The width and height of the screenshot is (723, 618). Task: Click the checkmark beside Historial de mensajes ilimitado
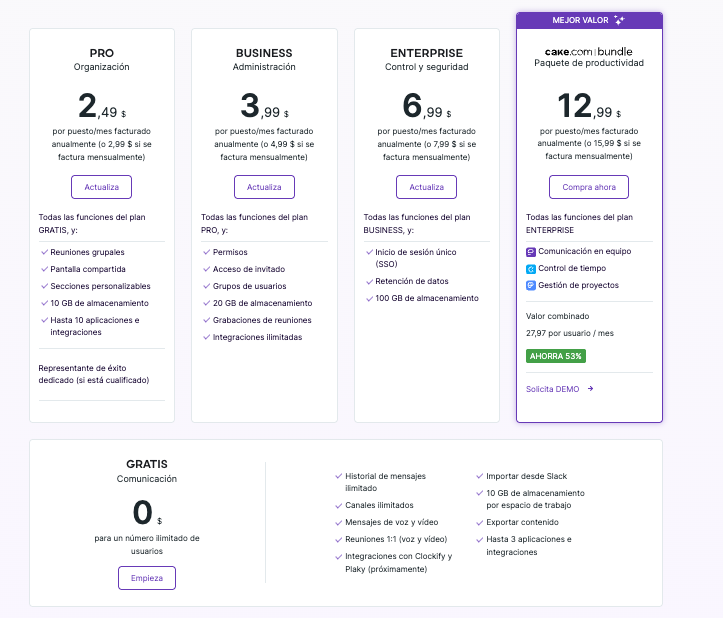tap(338, 476)
